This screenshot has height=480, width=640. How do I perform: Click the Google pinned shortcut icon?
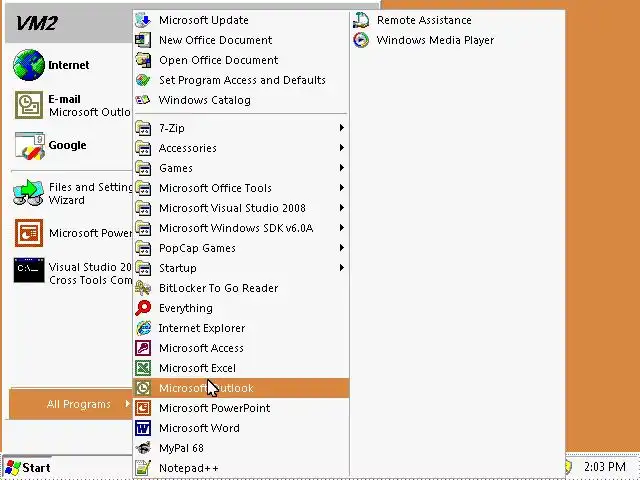(29, 146)
